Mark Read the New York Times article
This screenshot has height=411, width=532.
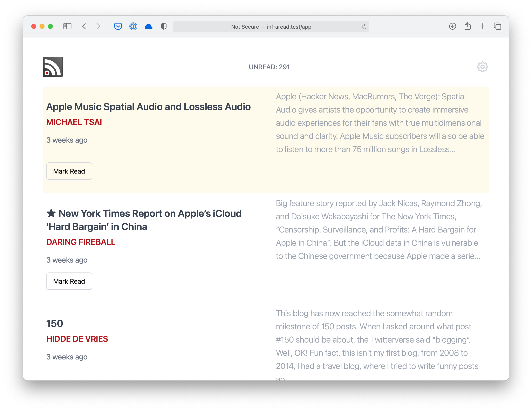click(x=69, y=281)
